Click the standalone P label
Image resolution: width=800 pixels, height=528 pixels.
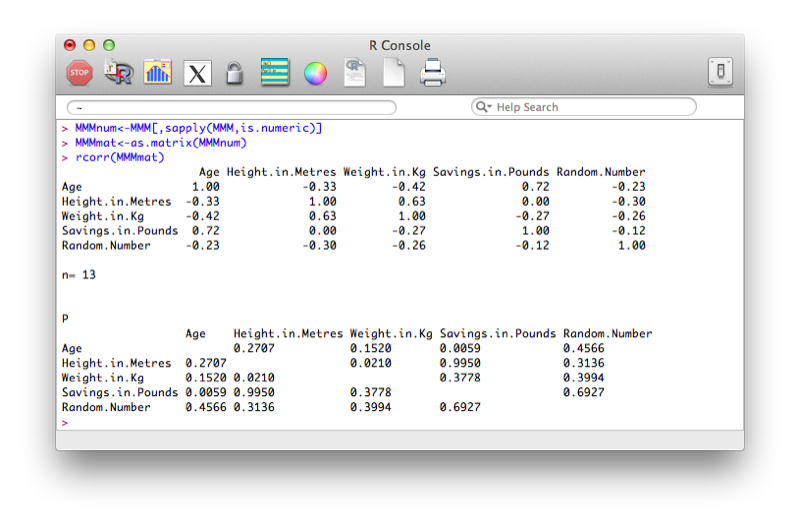[65, 318]
